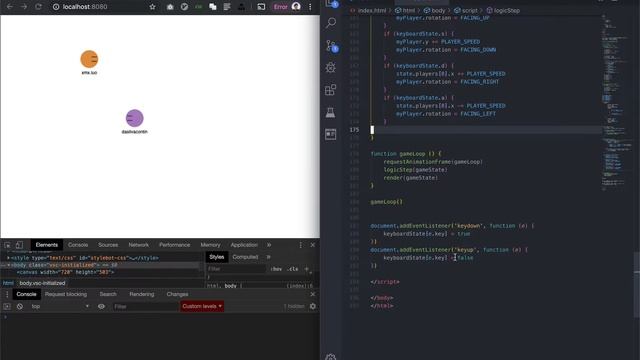640x360 pixels.
Task: Switch to DevTools Application tab
Action: click(x=244, y=245)
